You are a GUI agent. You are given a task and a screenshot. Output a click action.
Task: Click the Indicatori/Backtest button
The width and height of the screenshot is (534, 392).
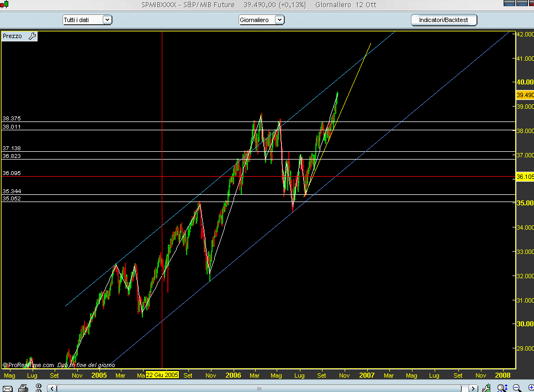pos(444,20)
